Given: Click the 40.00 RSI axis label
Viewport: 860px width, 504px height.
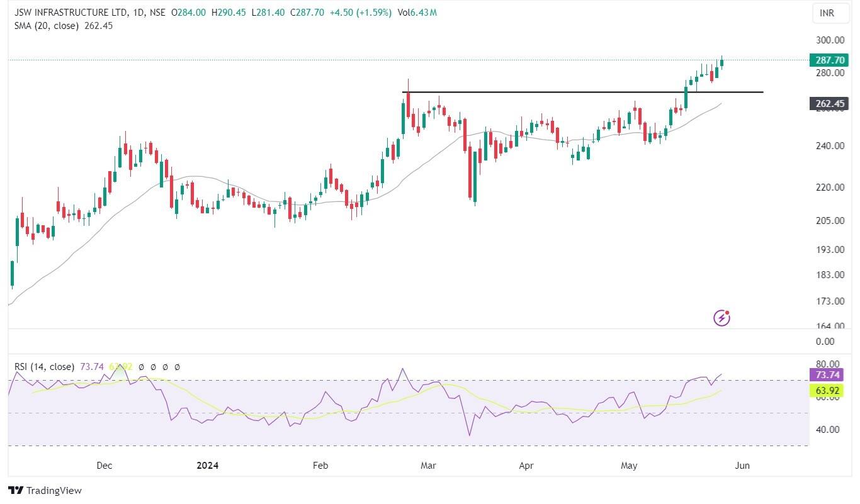Looking at the screenshot, I should point(827,430).
